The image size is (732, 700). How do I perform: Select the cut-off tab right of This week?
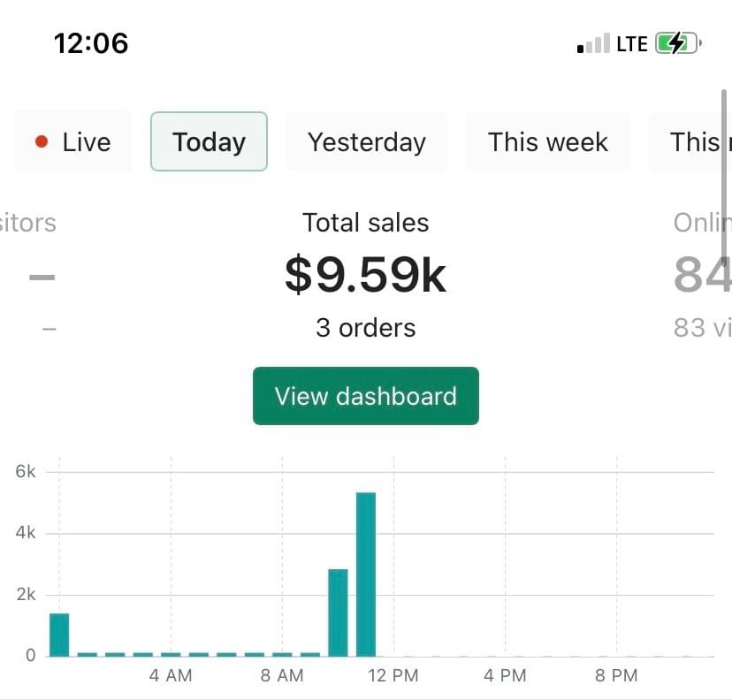(x=694, y=141)
